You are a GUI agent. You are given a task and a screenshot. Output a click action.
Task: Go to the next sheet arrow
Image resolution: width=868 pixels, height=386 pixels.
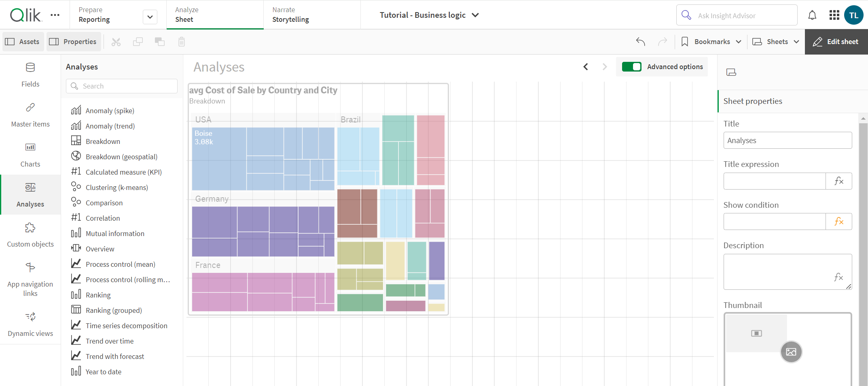click(605, 67)
